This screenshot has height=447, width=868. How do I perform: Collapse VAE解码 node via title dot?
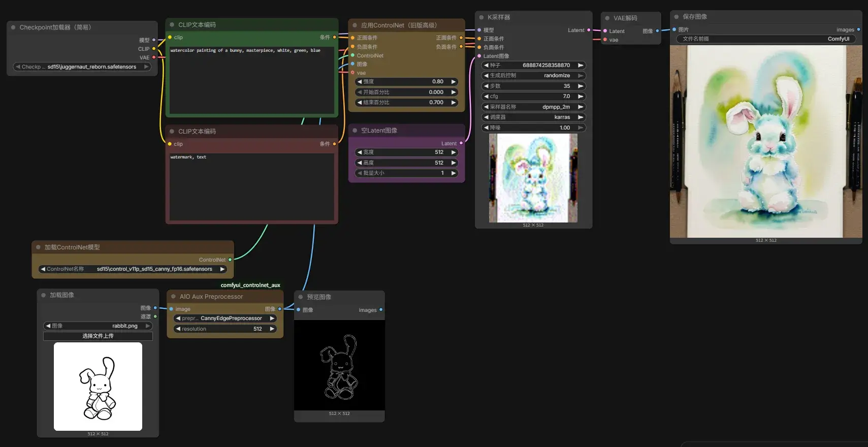pos(607,18)
